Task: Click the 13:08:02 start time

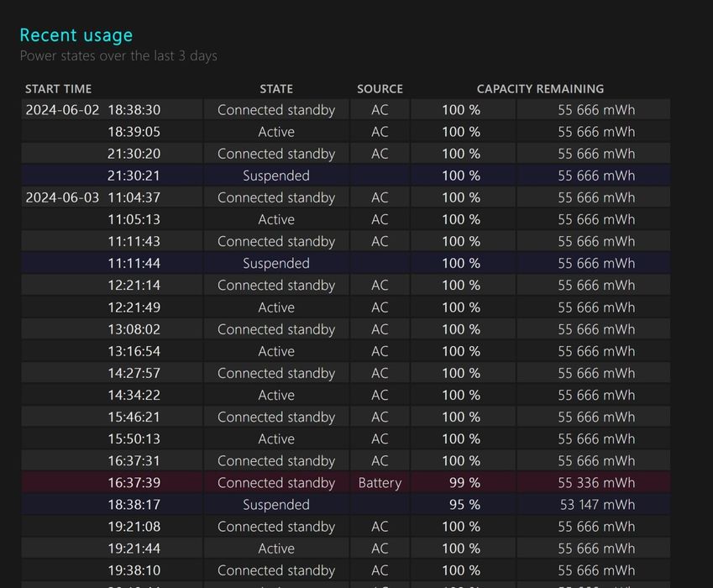Action: pos(134,329)
